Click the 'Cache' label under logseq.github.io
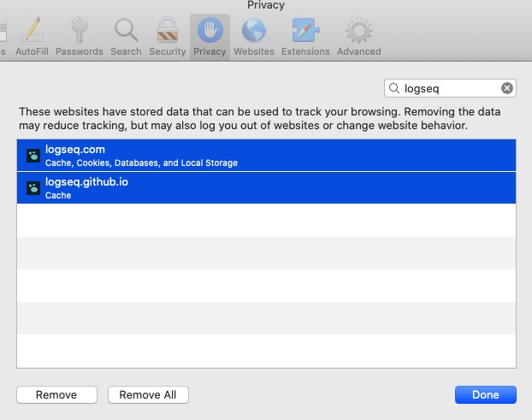Image resolution: width=532 pixels, height=420 pixels. (58, 195)
